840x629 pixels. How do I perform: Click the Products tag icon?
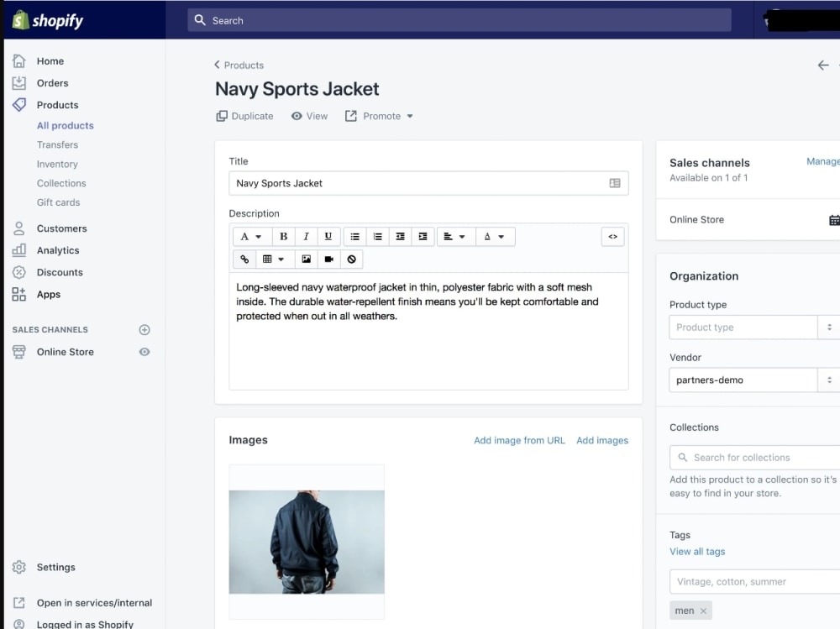pos(18,105)
